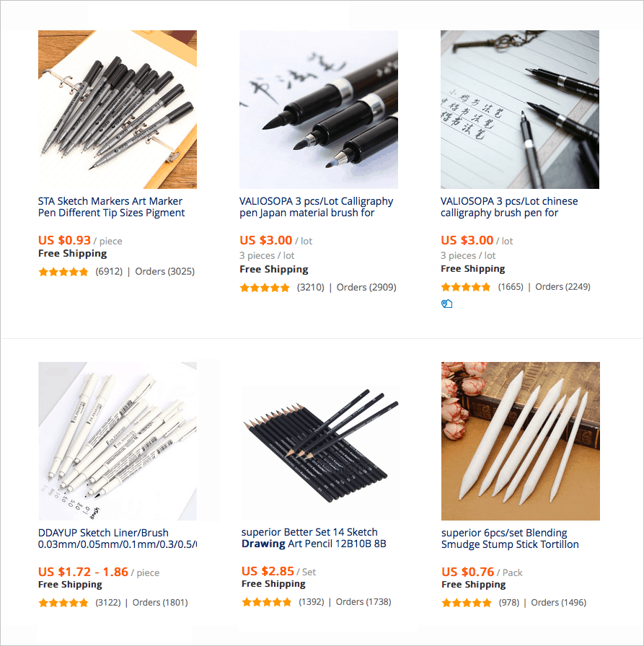Open the Blending Smudge Stump sticks image
This screenshot has height=646, width=644.
pos(521,441)
